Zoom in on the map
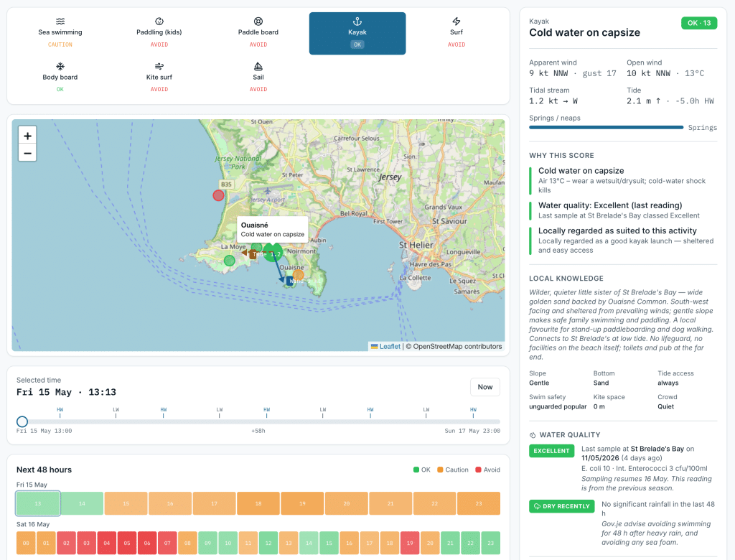Viewport: 735px width, 560px height. (28, 136)
